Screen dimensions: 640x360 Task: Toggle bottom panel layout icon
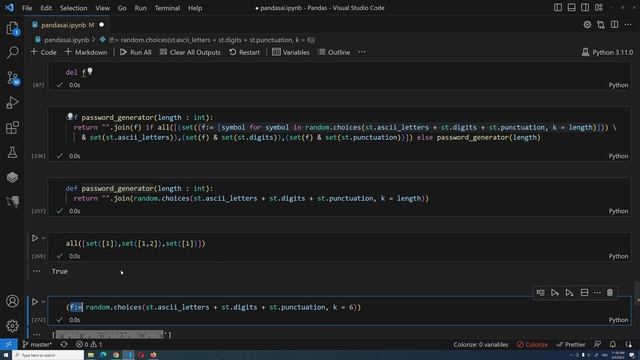571,8
